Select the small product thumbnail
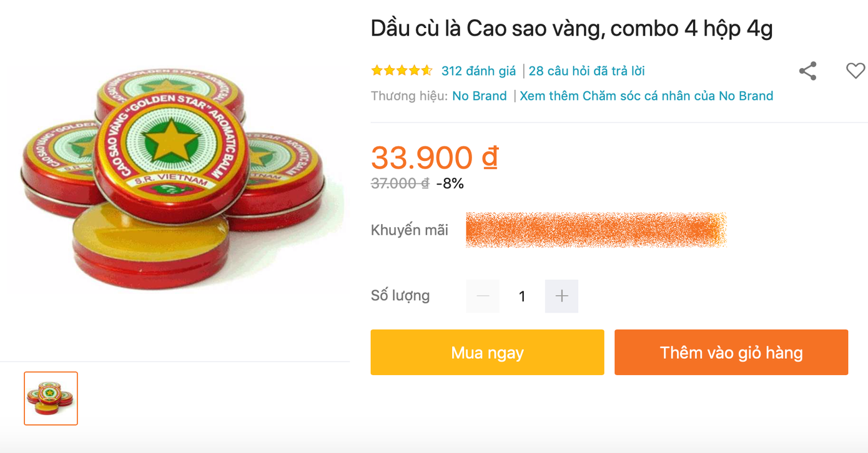Screen dimensions: 868x453 (51, 398)
